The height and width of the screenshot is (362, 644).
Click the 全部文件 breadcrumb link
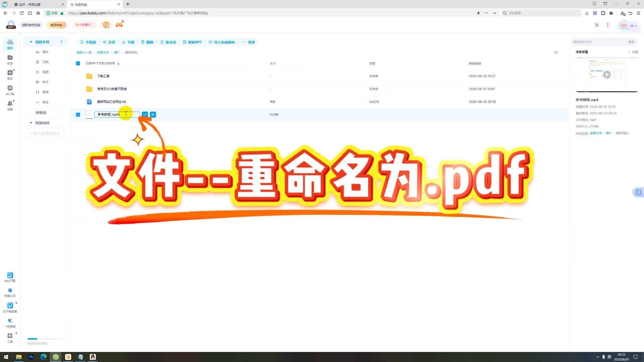click(x=103, y=53)
